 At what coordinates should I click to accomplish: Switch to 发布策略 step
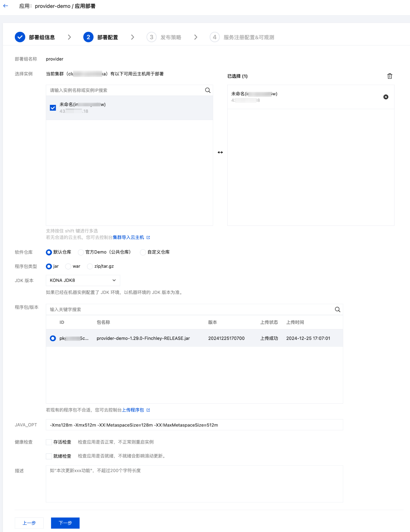coord(171,37)
